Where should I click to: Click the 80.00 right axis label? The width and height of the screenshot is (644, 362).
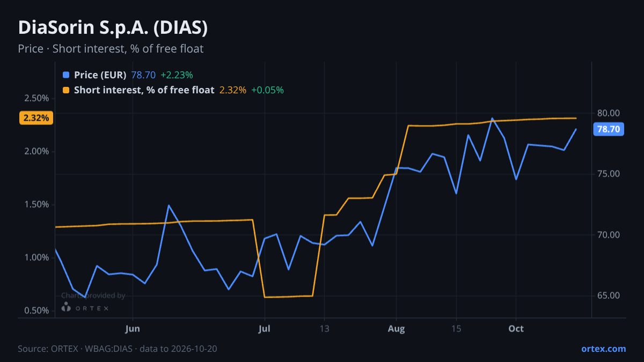tap(609, 113)
